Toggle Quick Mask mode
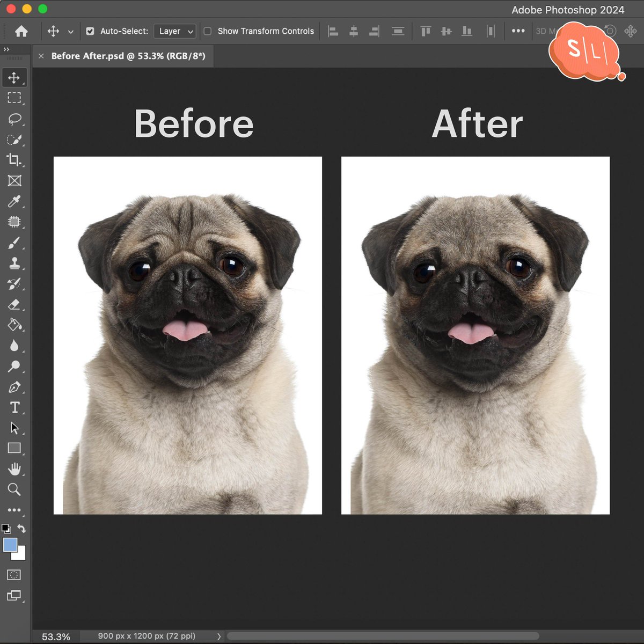Viewport: 644px width, 644px height. 14,575
